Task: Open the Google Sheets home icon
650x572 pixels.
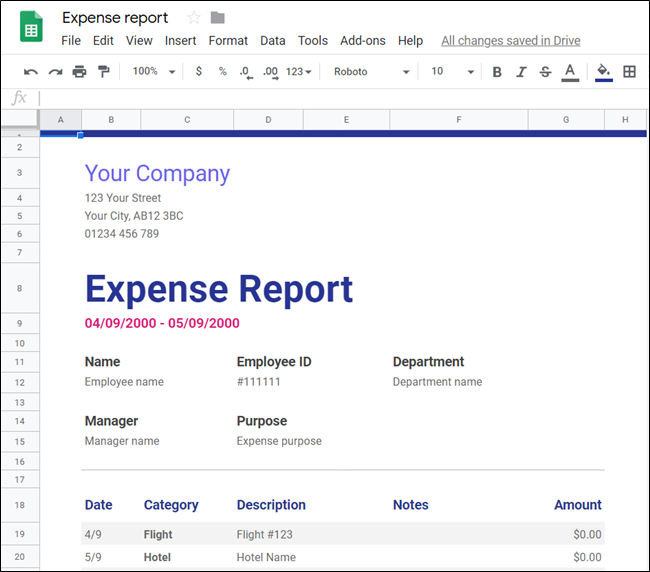Action: pyautogui.click(x=31, y=27)
